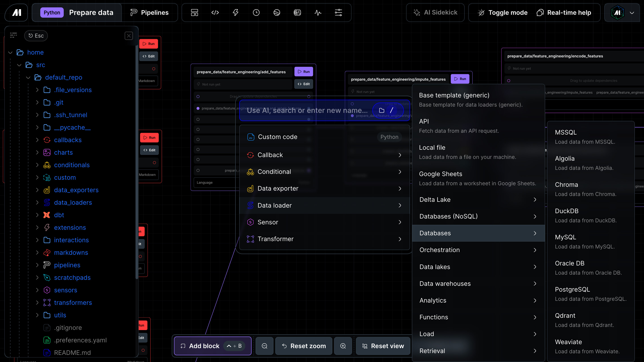Choose the Sensor block type
The image size is (644, 362).
324,222
